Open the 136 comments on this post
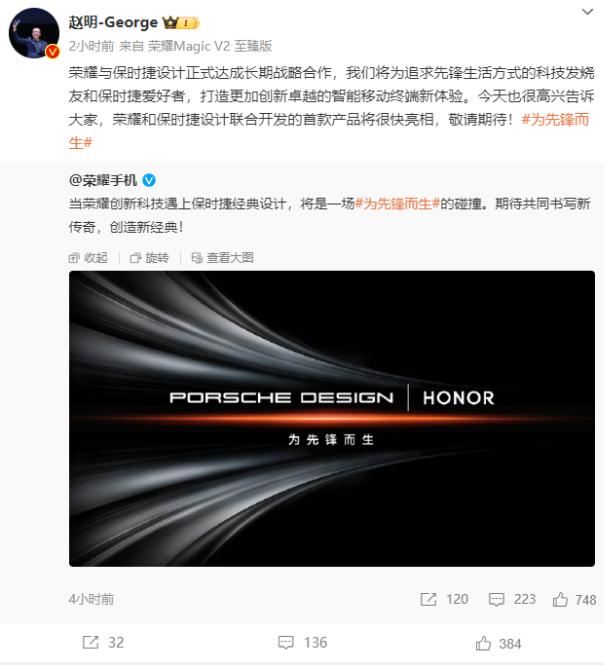Image resolution: width=604 pixels, height=665 pixels. tap(302, 643)
